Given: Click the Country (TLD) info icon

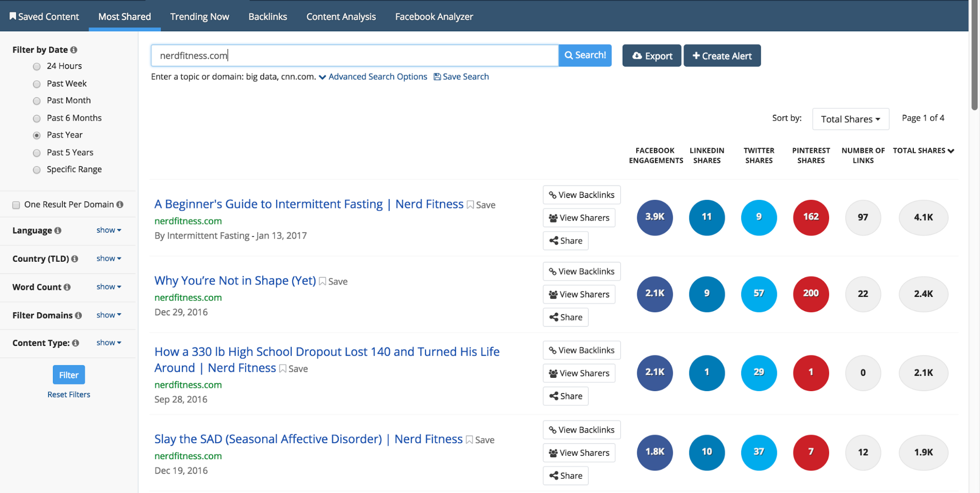Looking at the screenshot, I should click(75, 259).
